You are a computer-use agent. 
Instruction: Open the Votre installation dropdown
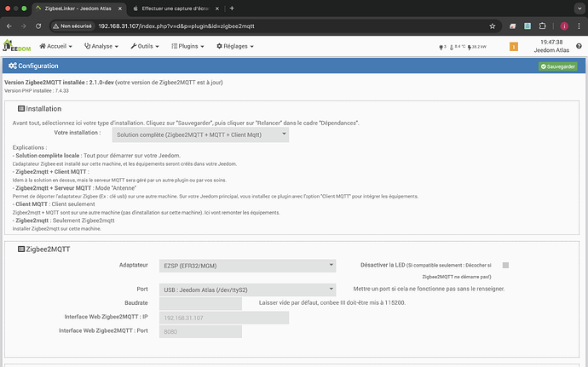coord(200,135)
